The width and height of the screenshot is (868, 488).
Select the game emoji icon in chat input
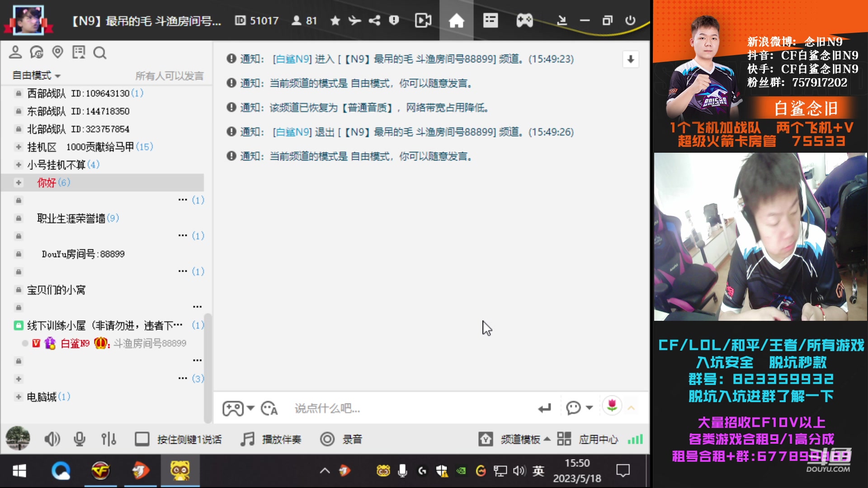pyautogui.click(x=233, y=408)
